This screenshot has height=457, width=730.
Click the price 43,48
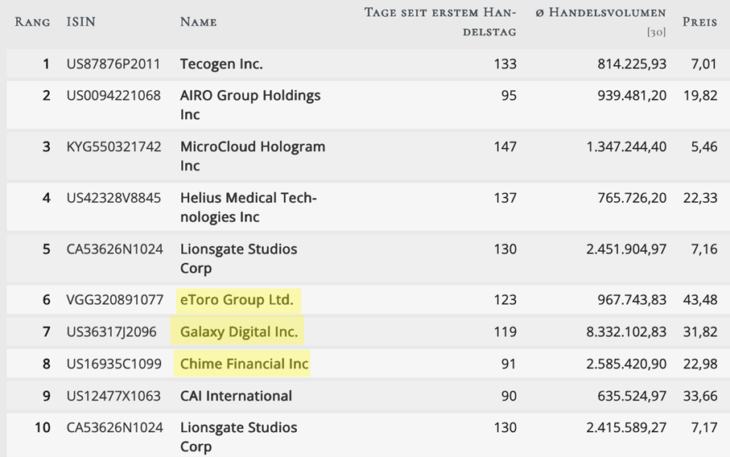pyautogui.click(x=700, y=300)
